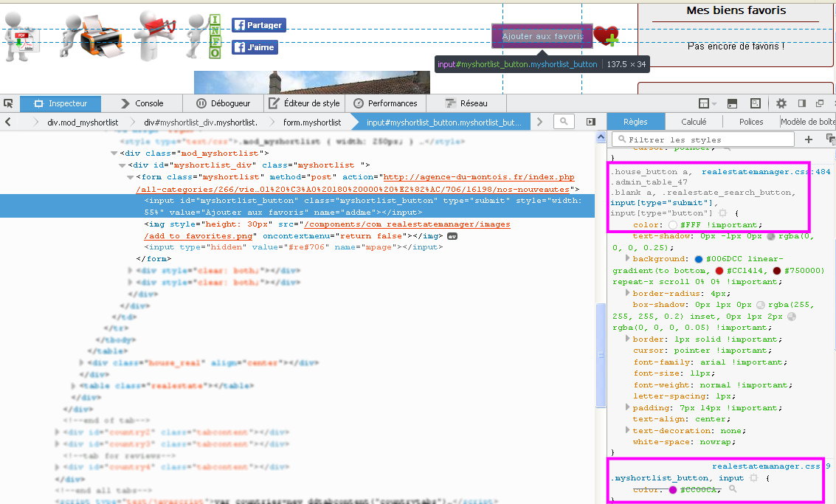
Task: Select the Règles sidebar tab
Action: pyautogui.click(x=635, y=122)
